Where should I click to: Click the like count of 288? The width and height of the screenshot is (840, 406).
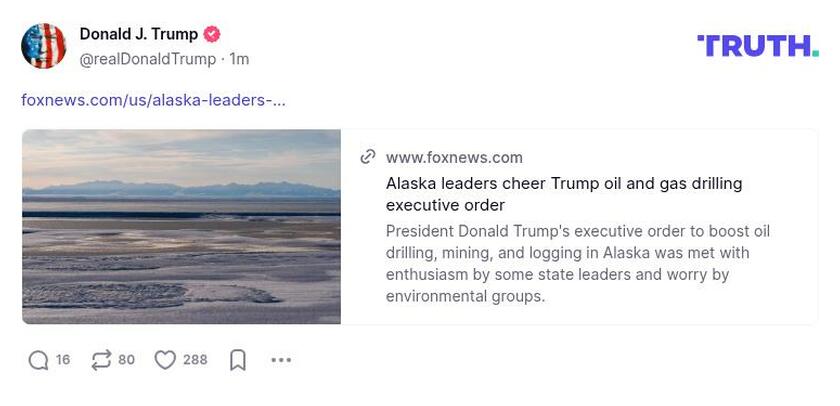point(195,360)
